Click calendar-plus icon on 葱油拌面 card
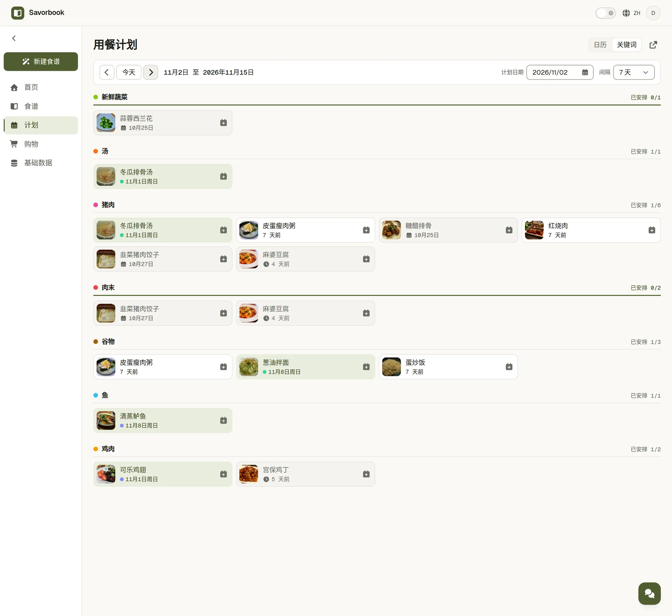 coord(366,366)
